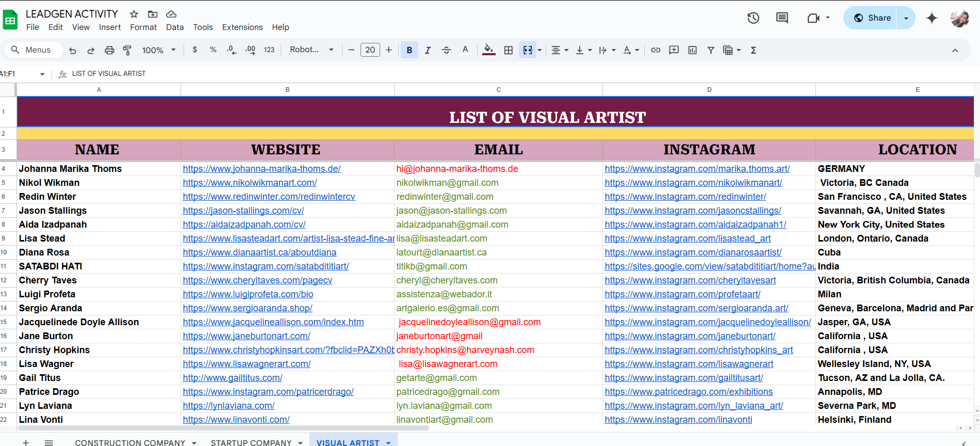The image size is (980, 446).
Task: Toggle italic formatting button
Action: tap(428, 50)
